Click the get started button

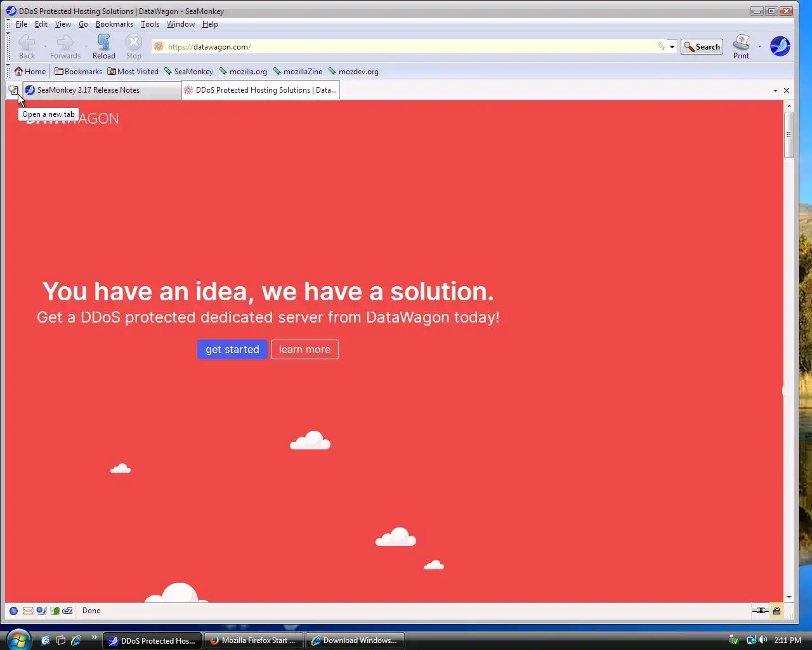(232, 349)
